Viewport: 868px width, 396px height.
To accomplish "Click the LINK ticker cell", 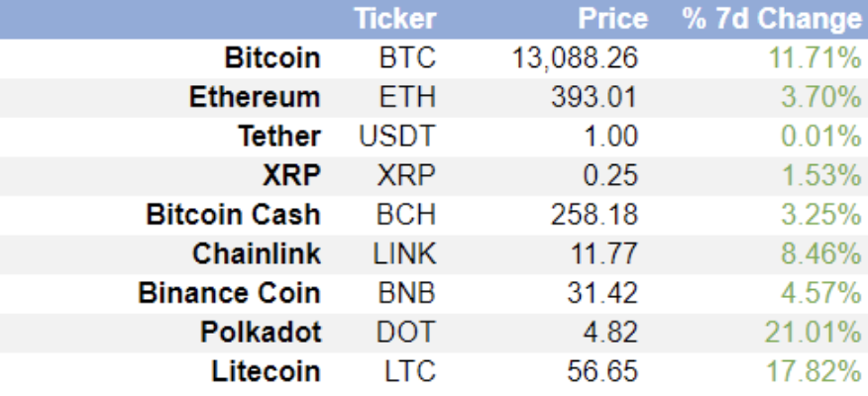I will (404, 253).
